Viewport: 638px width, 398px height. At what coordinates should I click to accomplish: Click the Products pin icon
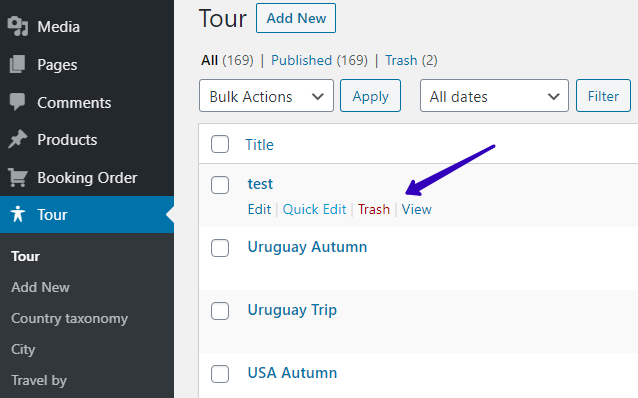17,140
